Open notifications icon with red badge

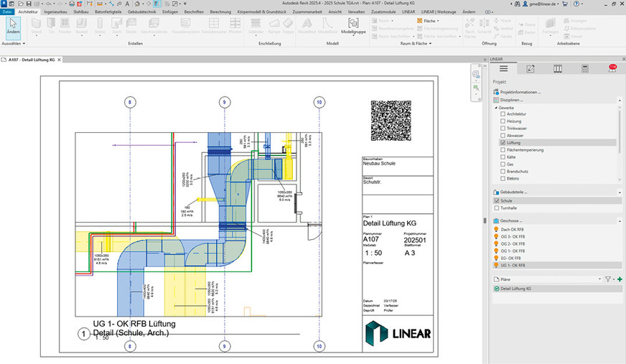(x=612, y=69)
